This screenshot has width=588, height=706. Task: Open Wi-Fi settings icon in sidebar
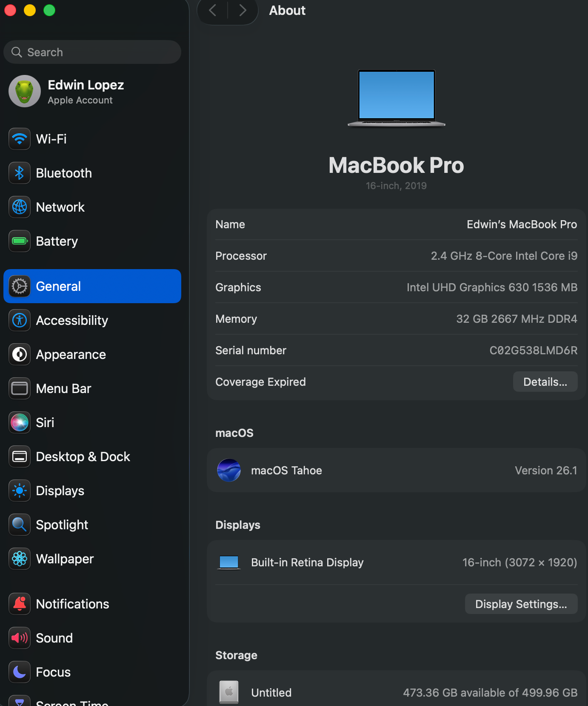[x=20, y=139]
